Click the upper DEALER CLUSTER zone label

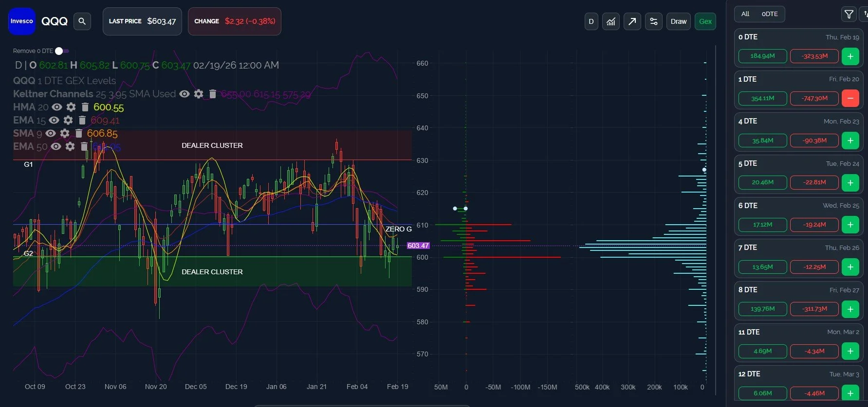point(212,145)
